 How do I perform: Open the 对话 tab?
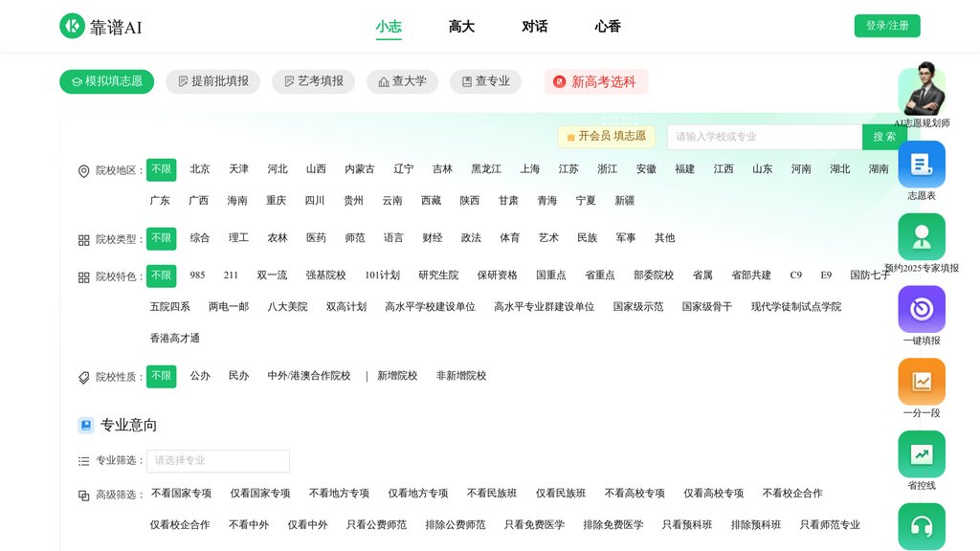tap(535, 26)
